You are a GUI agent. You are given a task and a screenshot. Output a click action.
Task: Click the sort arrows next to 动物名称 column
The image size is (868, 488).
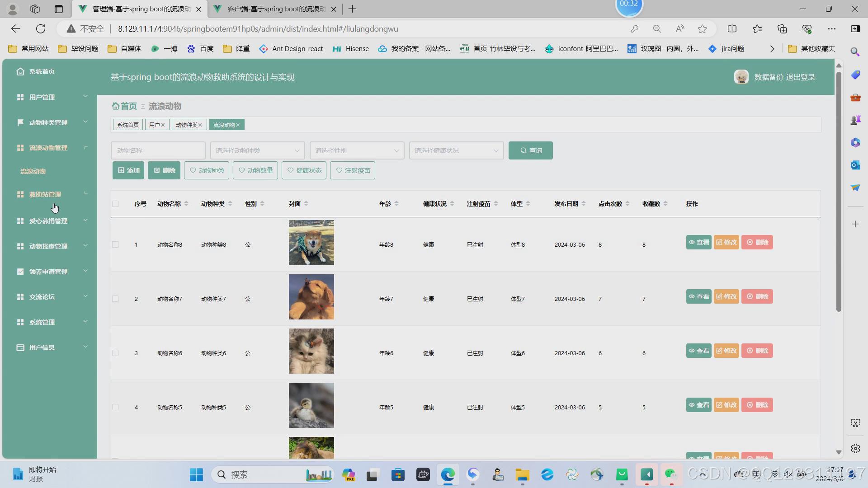[186, 204]
